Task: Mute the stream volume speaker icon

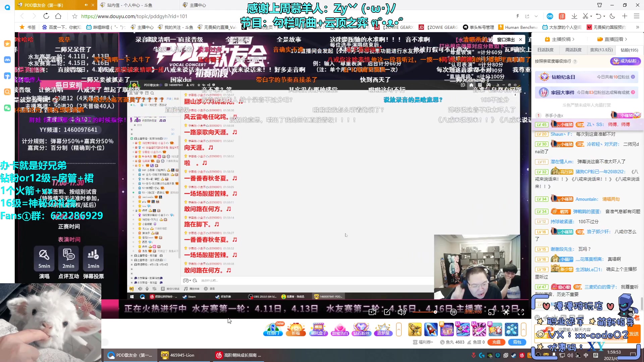Action: click(401, 312)
